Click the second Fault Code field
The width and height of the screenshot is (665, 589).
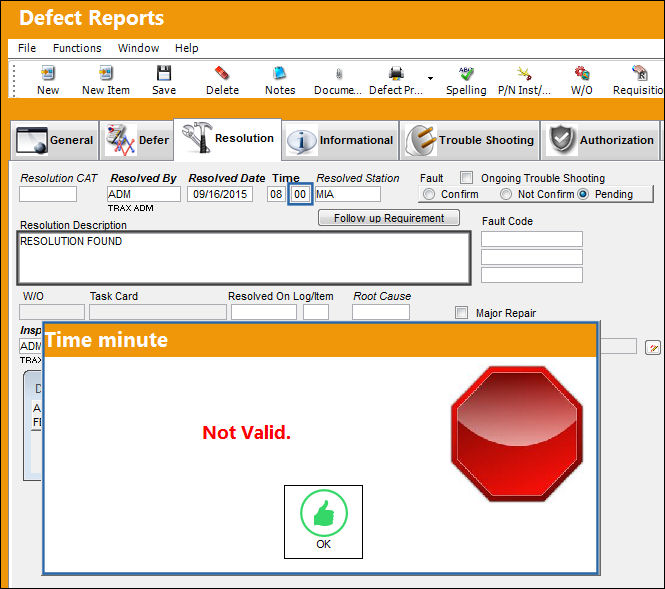point(532,257)
